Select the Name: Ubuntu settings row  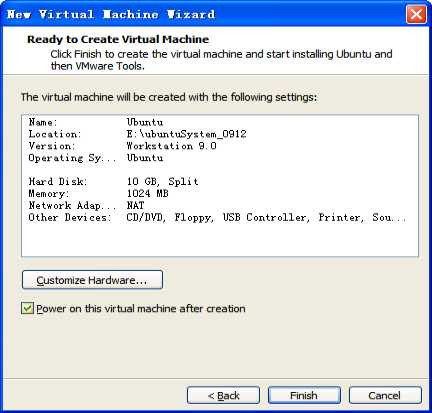(x=220, y=122)
